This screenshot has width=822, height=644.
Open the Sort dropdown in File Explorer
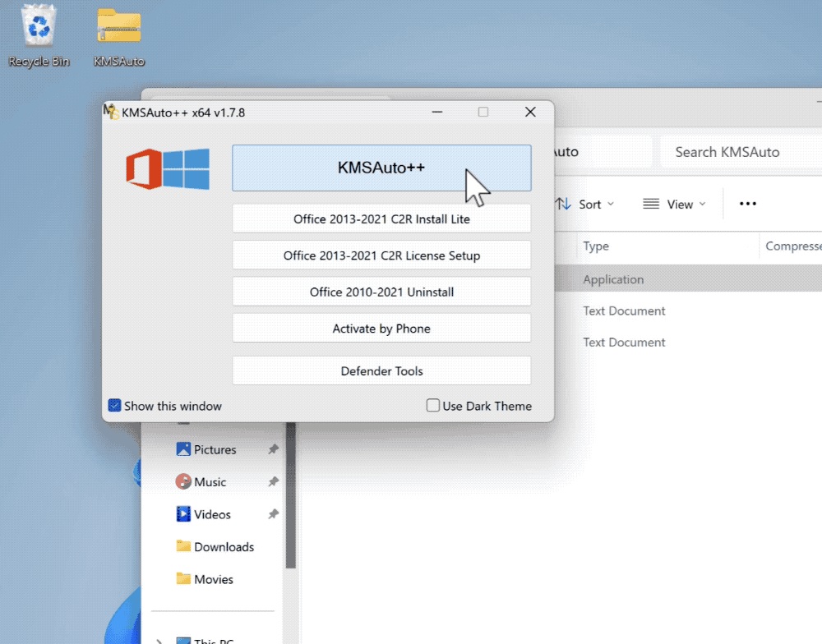click(584, 204)
